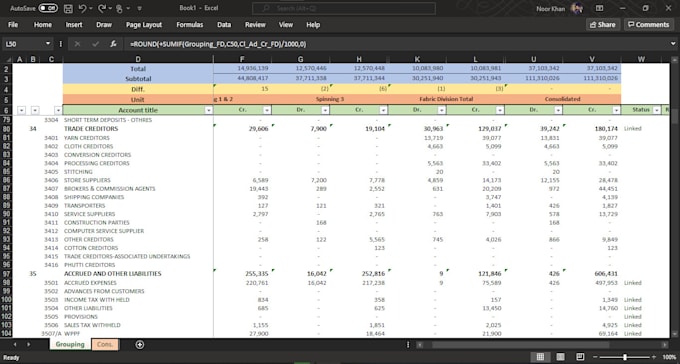Toggle the AutoSave switch
The image size is (680, 364).
[x=48, y=8]
